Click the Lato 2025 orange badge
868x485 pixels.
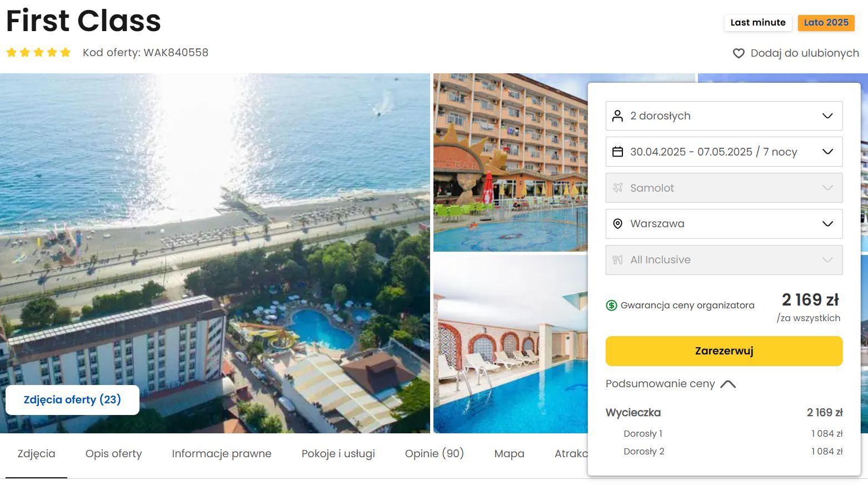pos(826,23)
